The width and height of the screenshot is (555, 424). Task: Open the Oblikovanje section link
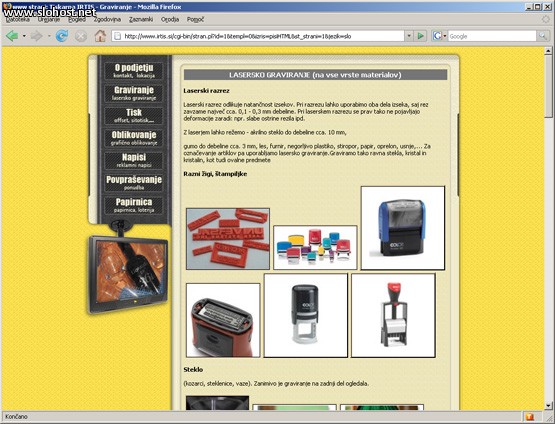tap(134, 138)
